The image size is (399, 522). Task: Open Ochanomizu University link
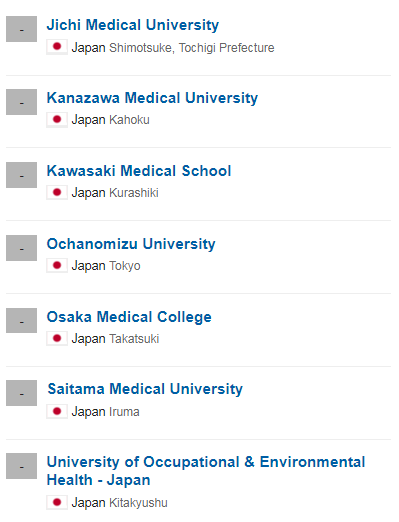pos(131,244)
